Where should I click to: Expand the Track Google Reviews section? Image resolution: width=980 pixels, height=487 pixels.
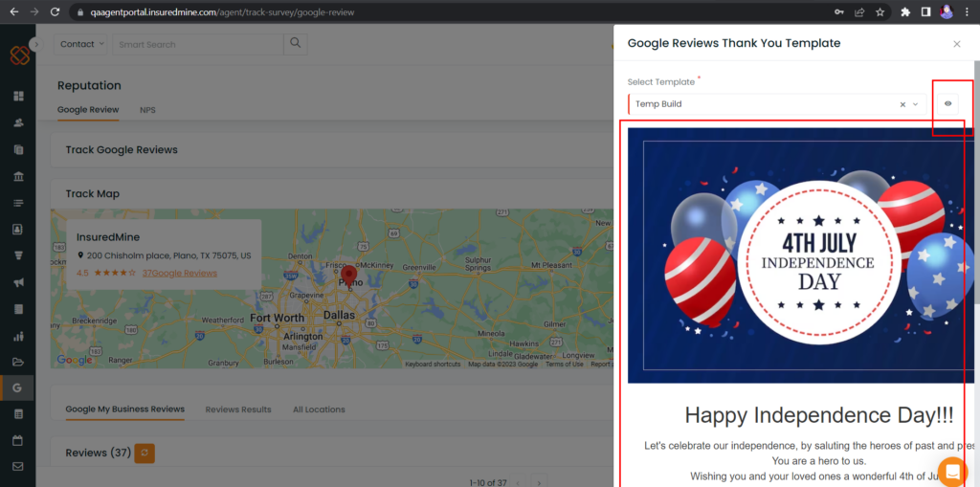point(331,150)
